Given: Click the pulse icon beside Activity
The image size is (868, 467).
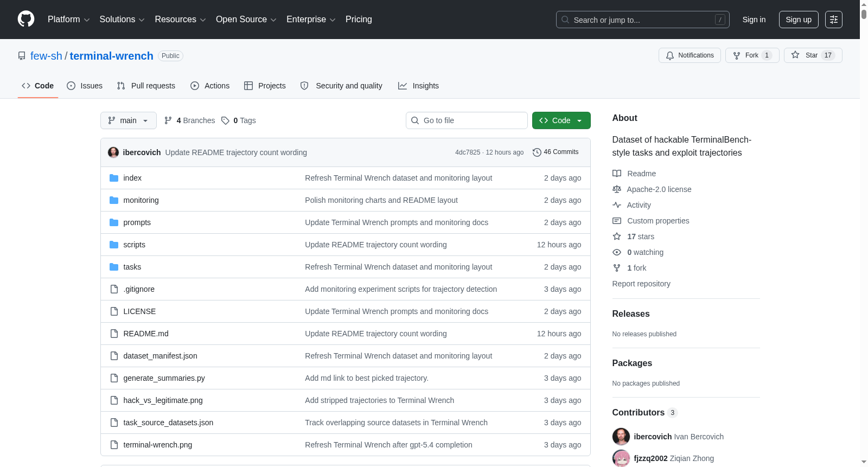Looking at the screenshot, I should (617, 205).
